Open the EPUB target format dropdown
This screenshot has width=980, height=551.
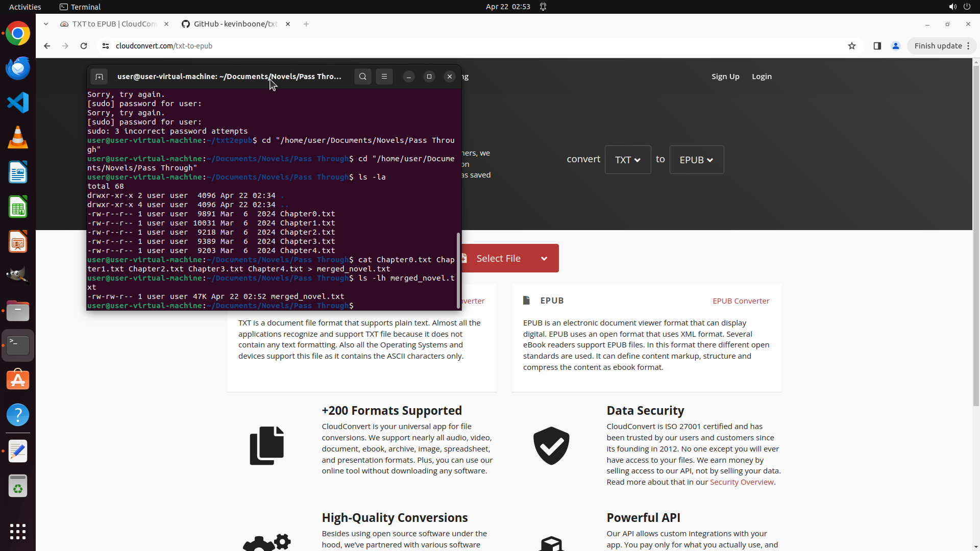(x=696, y=160)
